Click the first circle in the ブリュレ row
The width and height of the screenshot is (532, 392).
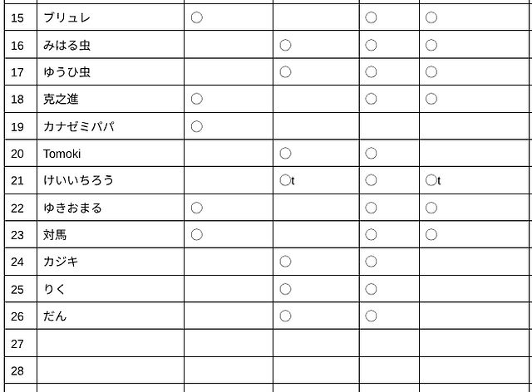[x=197, y=17]
